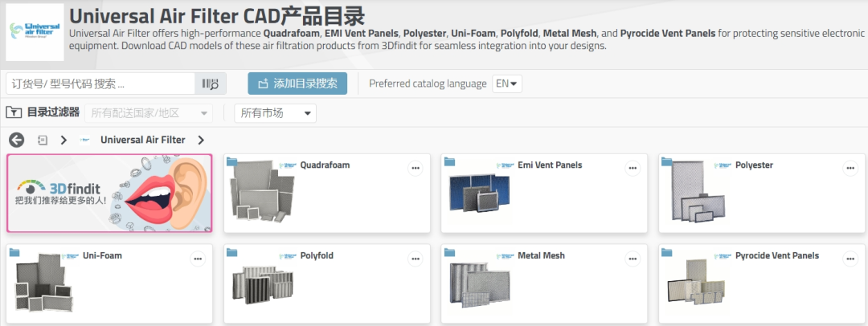Click the manufacturer logo on Uni-Foam card

point(70,255)
